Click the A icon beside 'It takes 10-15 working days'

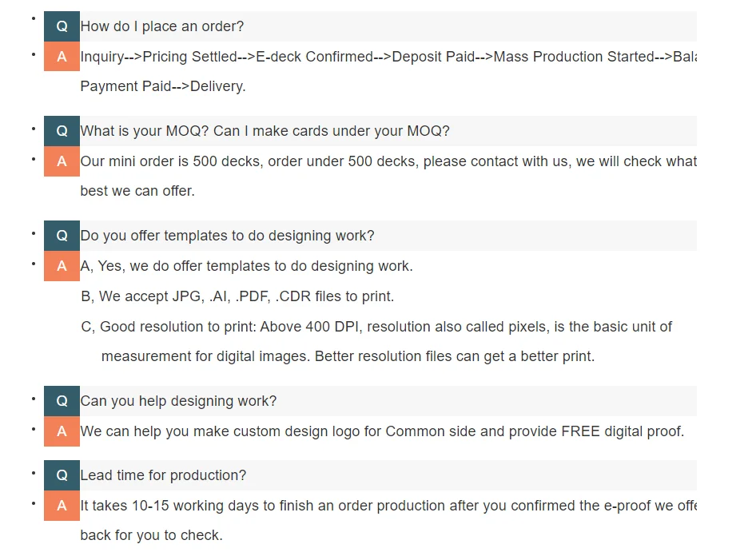click(62, 506)
